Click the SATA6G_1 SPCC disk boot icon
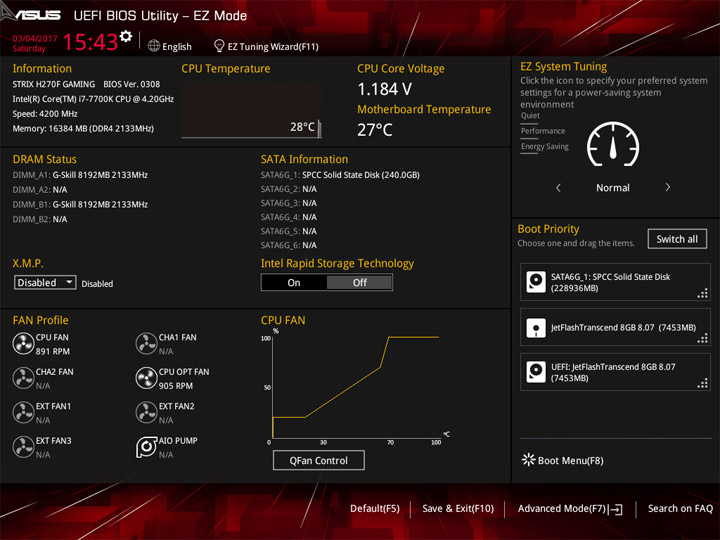The width and height of the screenshot is (720, 540). pyautogui.click(x=536, y=282)
